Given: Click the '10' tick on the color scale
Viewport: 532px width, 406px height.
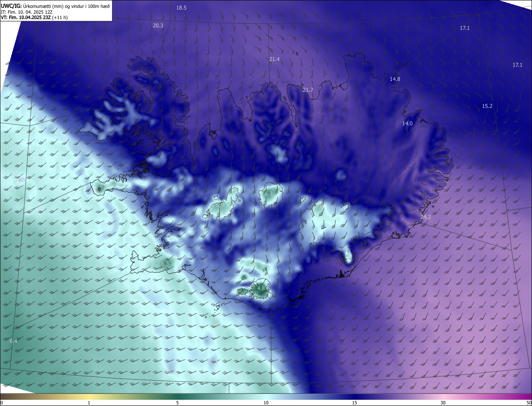Looking at the screenshot, I should click(x=266, y=403).
